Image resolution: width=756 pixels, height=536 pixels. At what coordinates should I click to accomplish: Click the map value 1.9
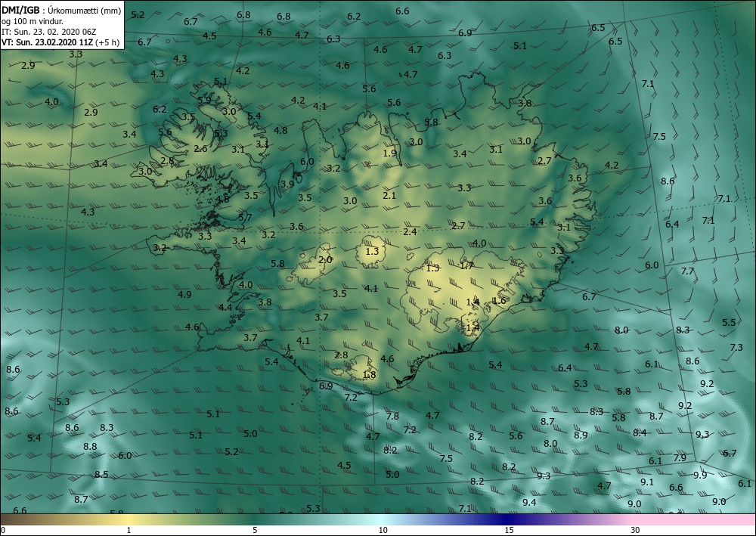(389, 153)
